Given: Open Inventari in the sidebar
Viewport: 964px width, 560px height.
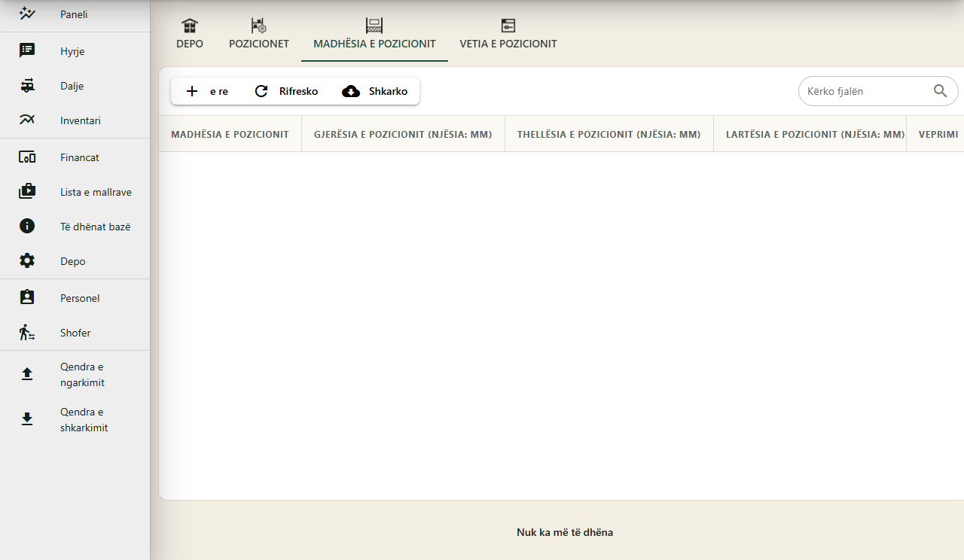Looking at the screenshot, I should pyautogui.click(x=75, y=120).
